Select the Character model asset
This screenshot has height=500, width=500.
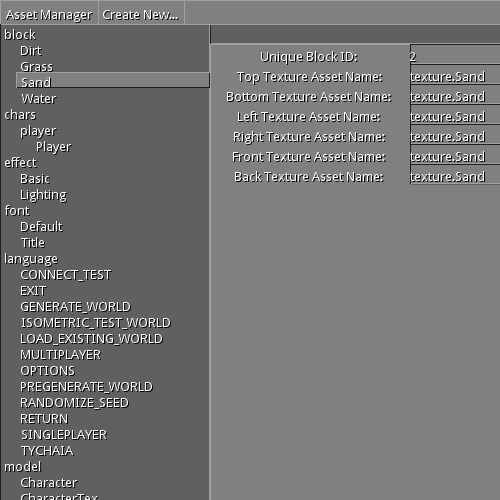(49, 483)
